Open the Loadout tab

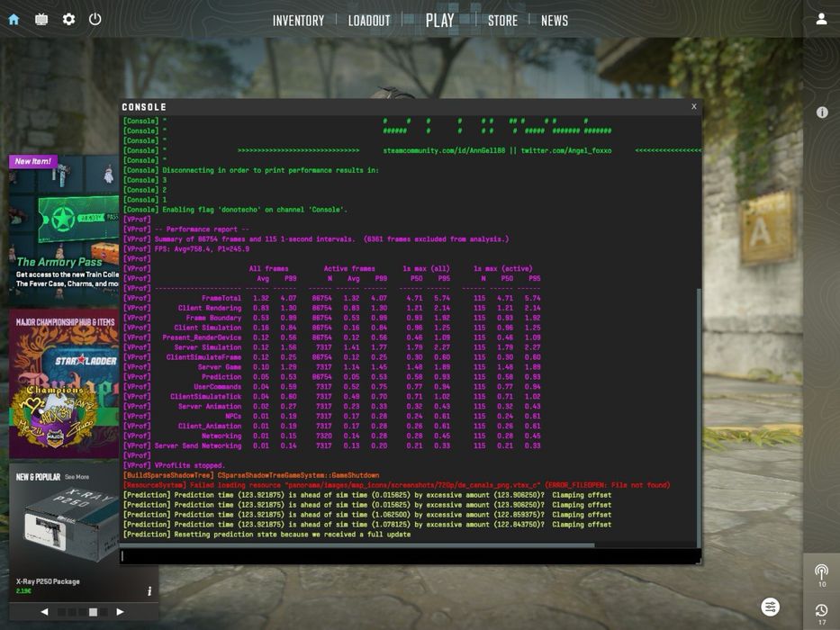point(369,21)
